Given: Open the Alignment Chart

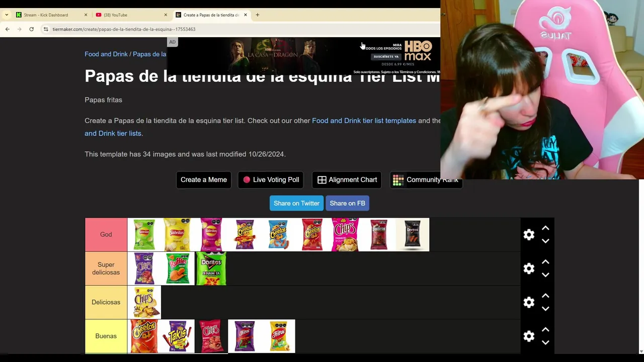Looking at the screenshot, I should click(x=347, y=179).
